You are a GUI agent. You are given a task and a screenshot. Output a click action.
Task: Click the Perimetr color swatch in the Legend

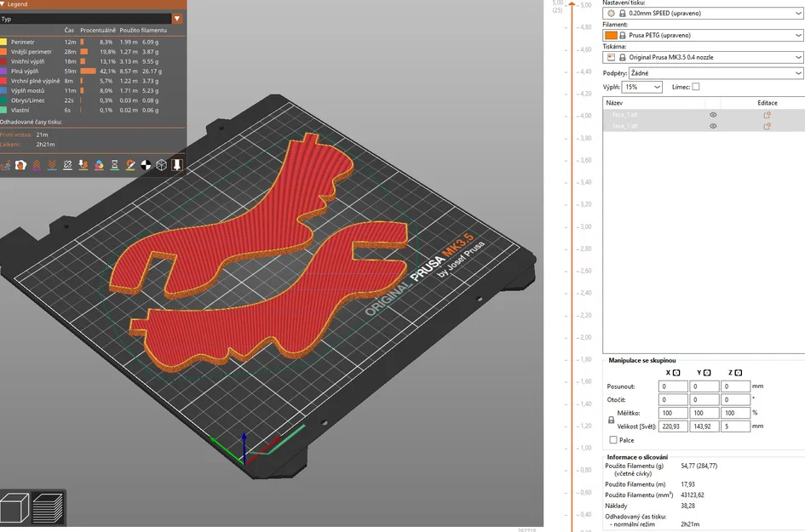(5, 40)
